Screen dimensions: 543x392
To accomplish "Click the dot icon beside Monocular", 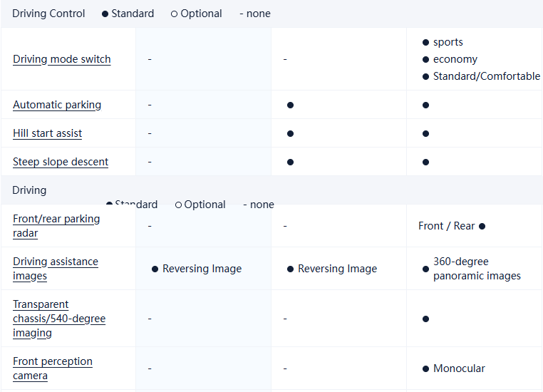I will point(426,369).
